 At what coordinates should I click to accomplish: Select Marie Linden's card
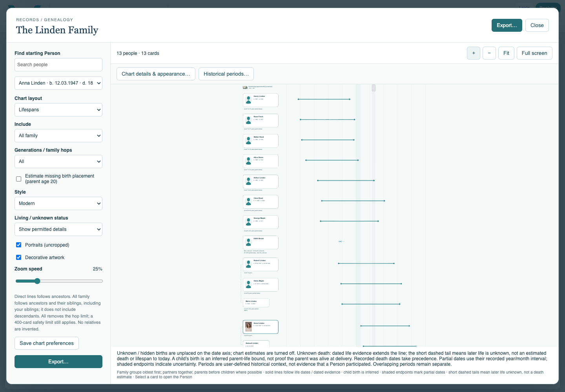tap(256, 303)
